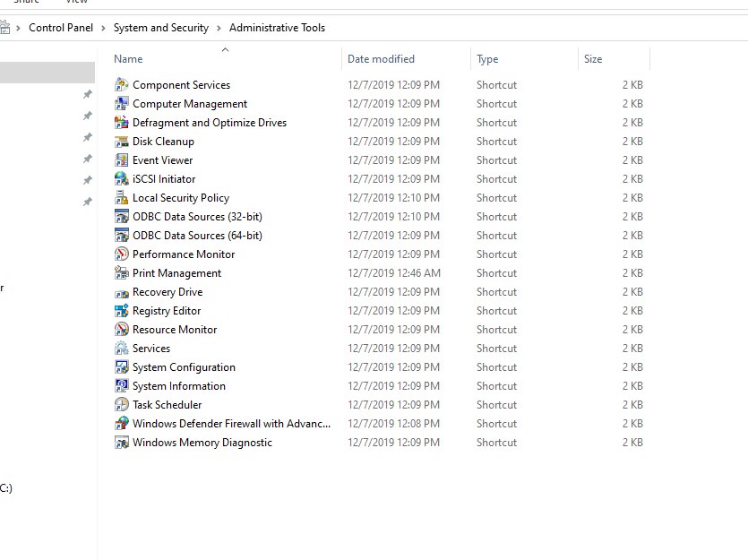Viewport: 748px width, 560px height.
Task: Select the iSCSI Initiator name text
Action: click(164, 179)
